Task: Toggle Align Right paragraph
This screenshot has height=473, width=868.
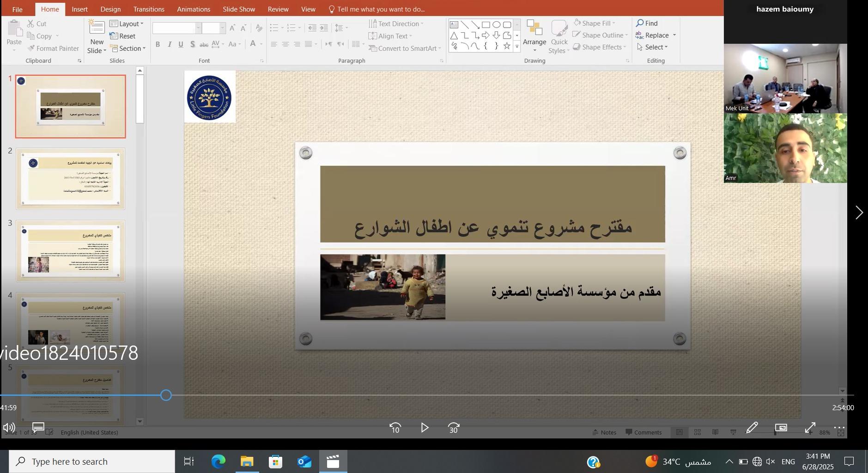Action: (297, 44)
